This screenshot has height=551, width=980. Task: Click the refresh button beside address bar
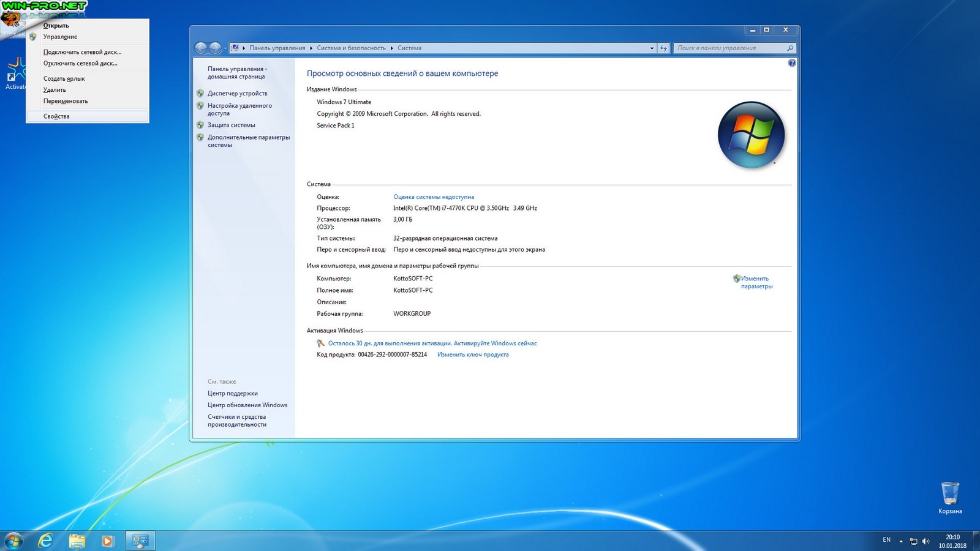663,48
